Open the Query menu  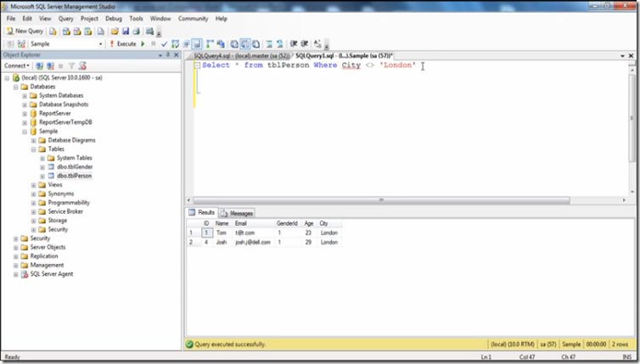[x=65, y=19]
